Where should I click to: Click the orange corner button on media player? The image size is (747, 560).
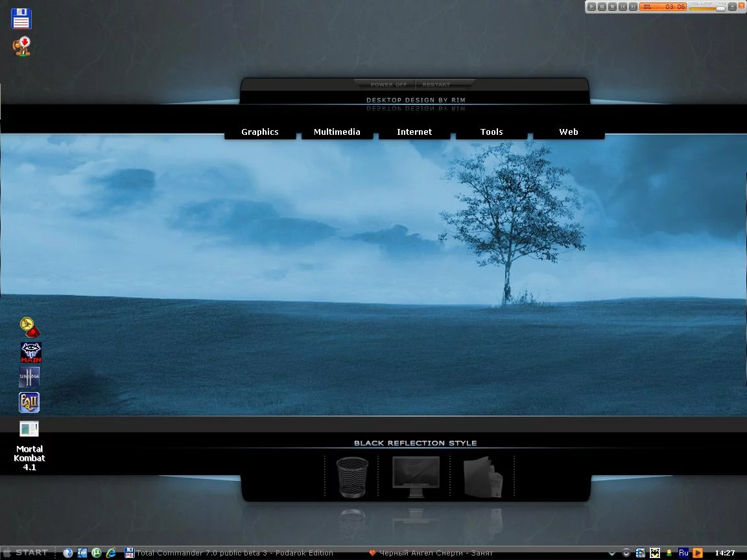click(x=741, y=6)
